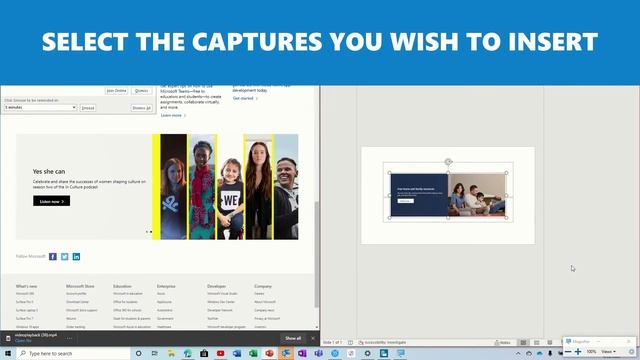Click in the Type here to search box
Image resolution: width=640 pixels, height=360 pixels.
click(73, 353)
